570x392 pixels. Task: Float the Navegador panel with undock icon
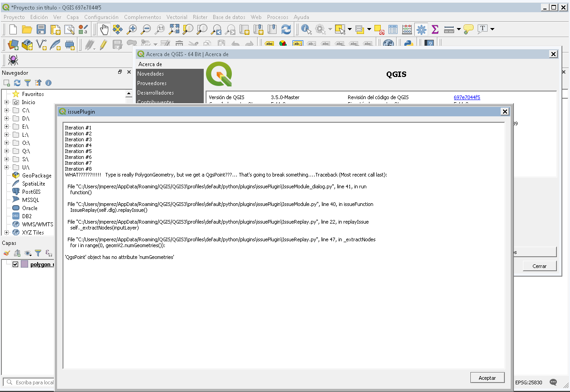tap(120, 72)
